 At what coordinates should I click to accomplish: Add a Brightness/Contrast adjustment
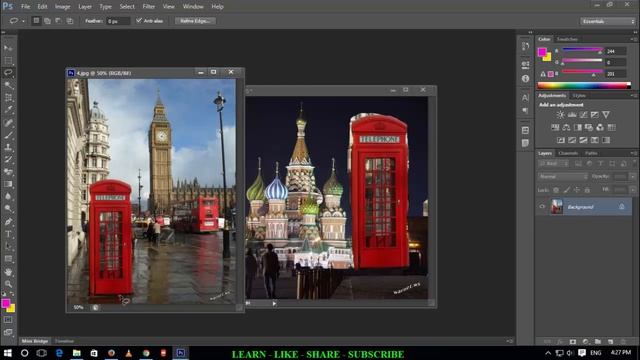561,115
